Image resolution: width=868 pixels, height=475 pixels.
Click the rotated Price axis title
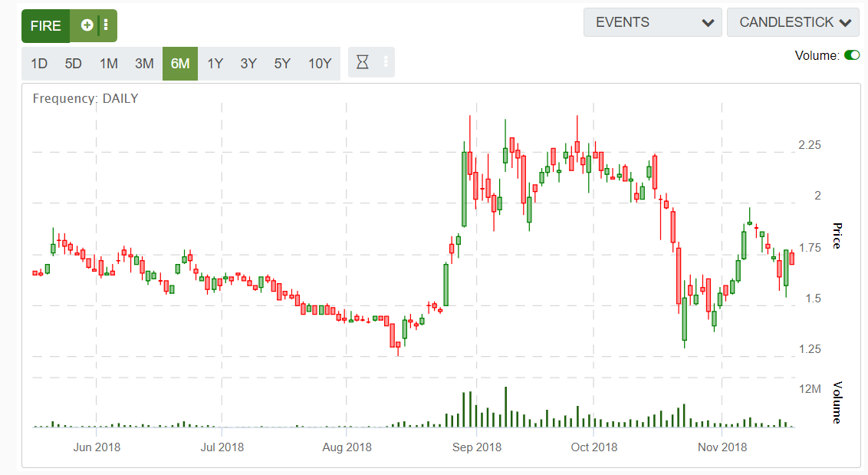pos(837,236)
